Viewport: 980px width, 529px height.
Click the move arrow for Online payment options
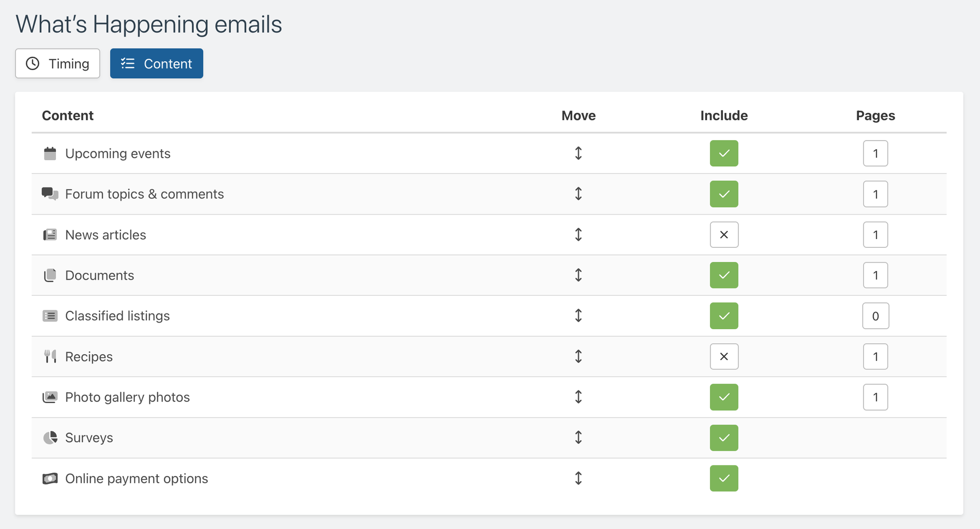578,478
